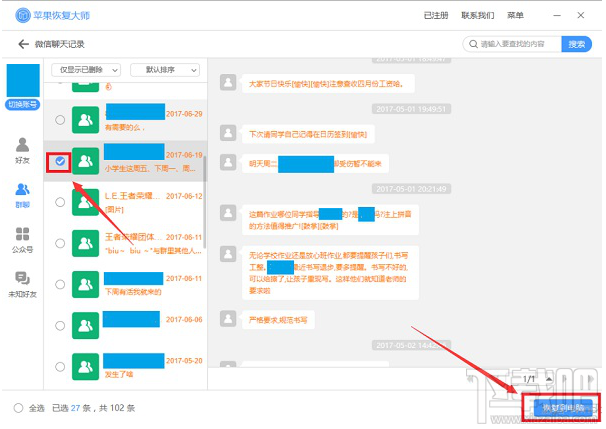Click the 微信聊天记录 page title
The image size is (606, 429).
click(x=60, y=44)
